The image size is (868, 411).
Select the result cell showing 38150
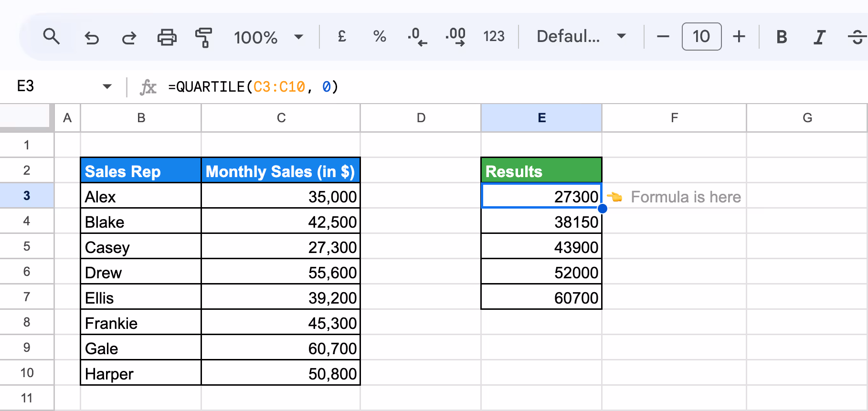click(541, 221)
